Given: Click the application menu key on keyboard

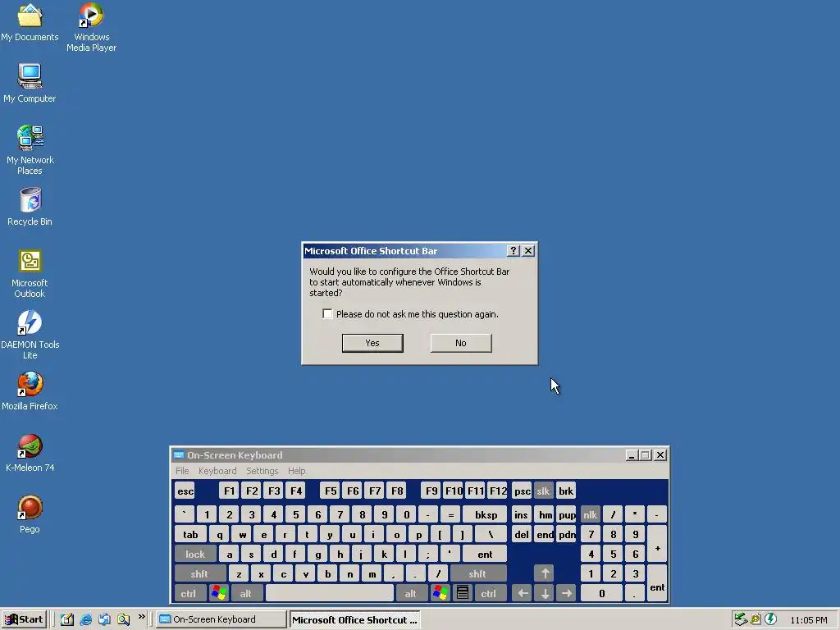Looking at the screenshot, I should [x=463, y=593].
